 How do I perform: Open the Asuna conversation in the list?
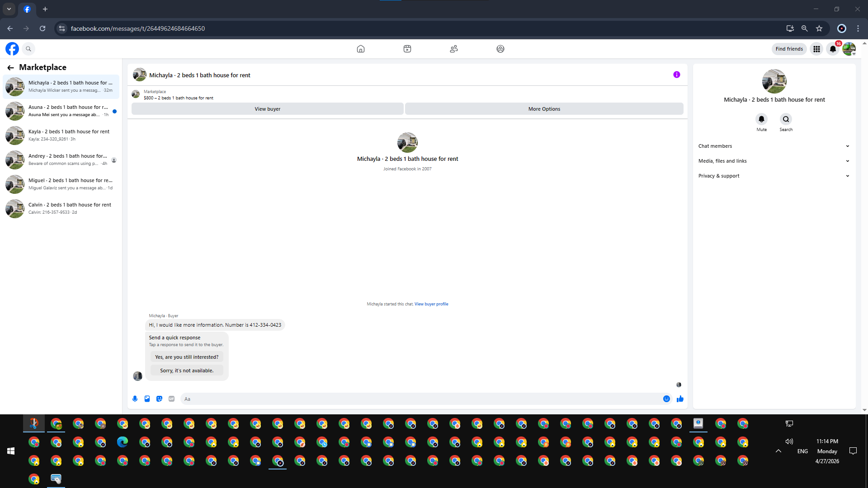[61, 111]
